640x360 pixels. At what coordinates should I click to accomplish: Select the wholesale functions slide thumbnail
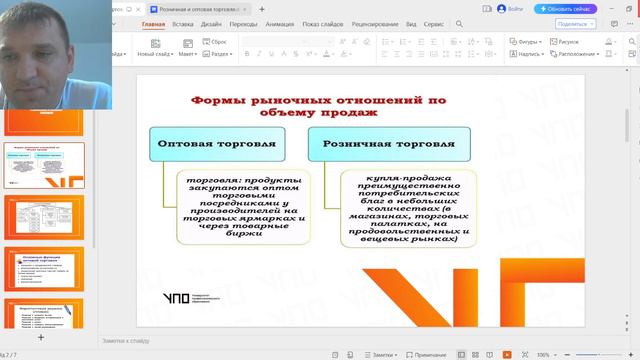coord(44,269)
